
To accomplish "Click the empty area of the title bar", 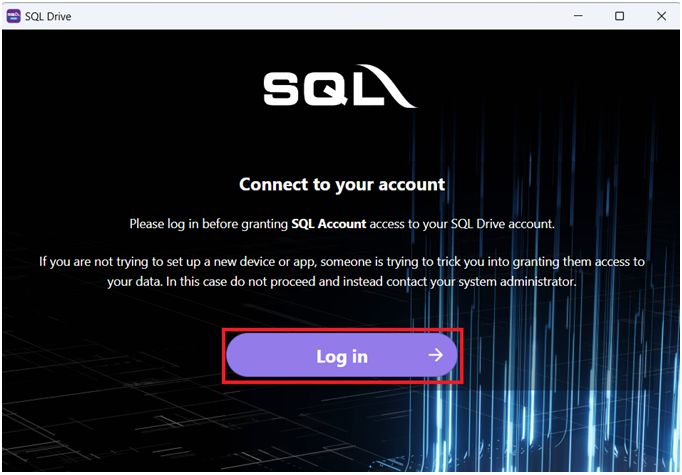I will pos(300,16).
